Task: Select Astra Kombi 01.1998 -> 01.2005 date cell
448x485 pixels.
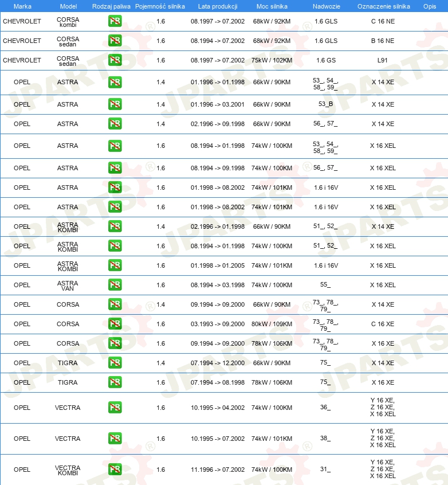Action: tap(218, 265)
